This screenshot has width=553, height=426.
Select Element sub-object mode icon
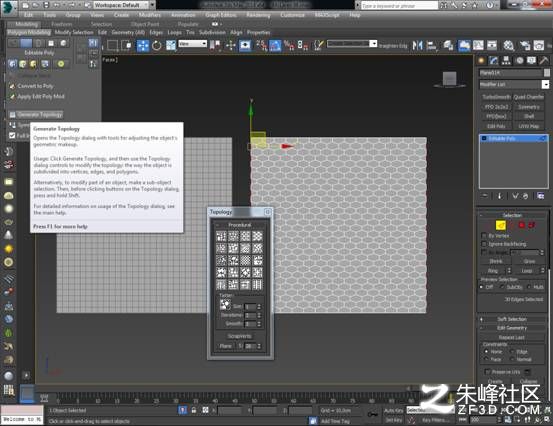pyautogui.click(x=531, y=225)
